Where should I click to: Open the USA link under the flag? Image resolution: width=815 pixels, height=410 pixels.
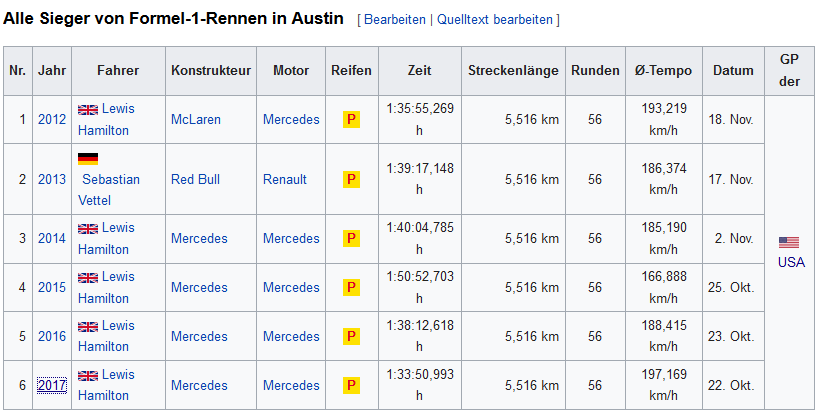tap(791, 262)
